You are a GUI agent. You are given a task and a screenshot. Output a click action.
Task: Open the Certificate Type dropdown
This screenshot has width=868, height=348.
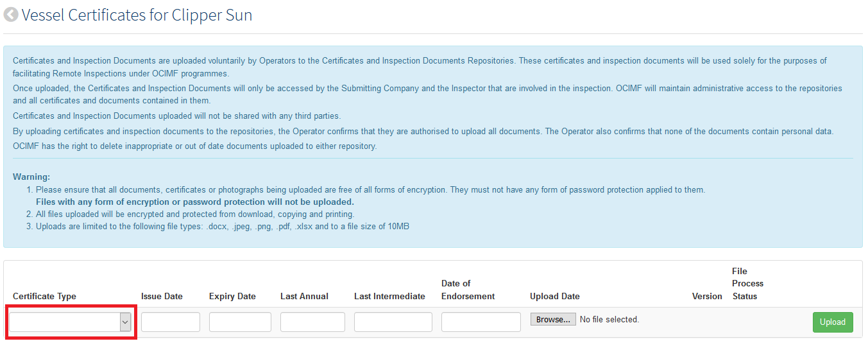click(x=71, y=322)
